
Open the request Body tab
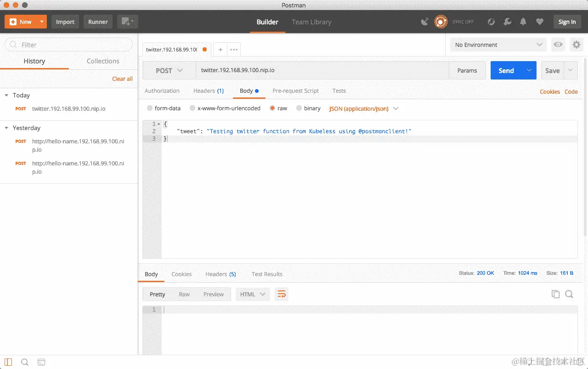(249, 91)
